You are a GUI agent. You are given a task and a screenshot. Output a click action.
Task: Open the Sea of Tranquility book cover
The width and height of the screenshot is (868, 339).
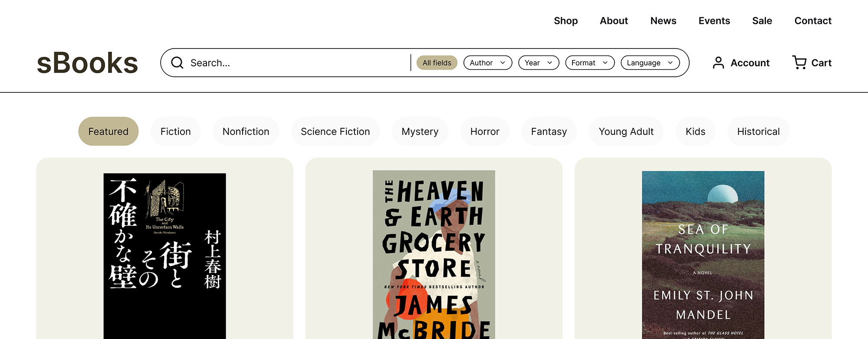(x=703, y=255)
